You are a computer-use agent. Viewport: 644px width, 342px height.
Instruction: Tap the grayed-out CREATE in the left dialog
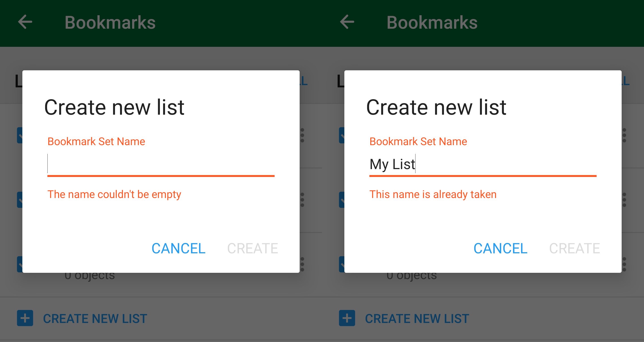click(x=252, y=248)
